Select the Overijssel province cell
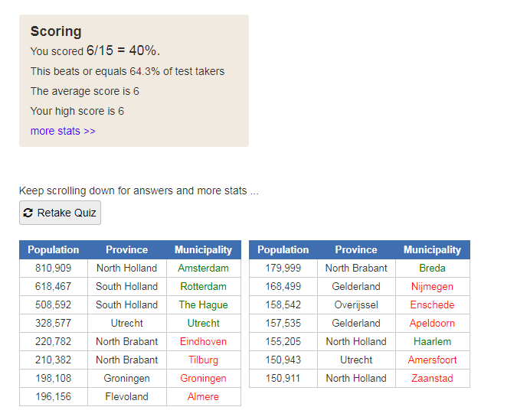Screen dimensions: 517x420 click(356, 305)
